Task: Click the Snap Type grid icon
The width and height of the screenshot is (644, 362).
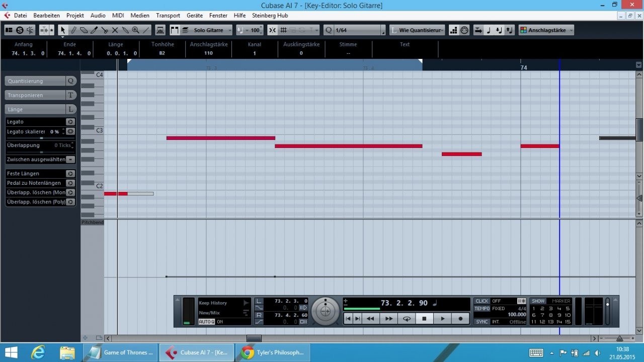Action: [283, 30]
